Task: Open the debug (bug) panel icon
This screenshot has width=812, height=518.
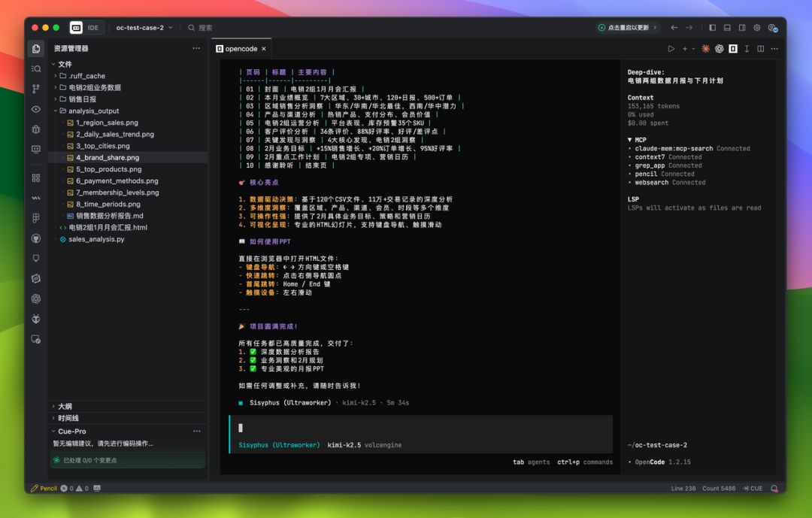Action: [36, 129]
